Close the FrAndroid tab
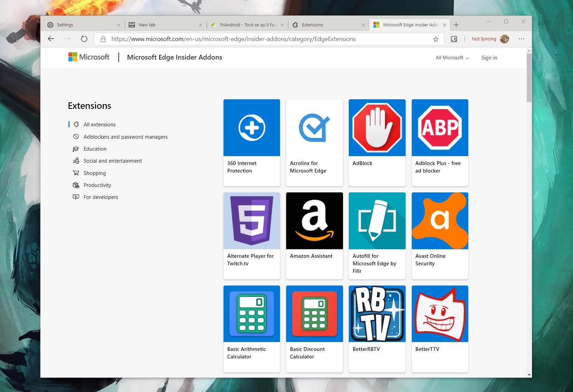 tap(282, 25)
